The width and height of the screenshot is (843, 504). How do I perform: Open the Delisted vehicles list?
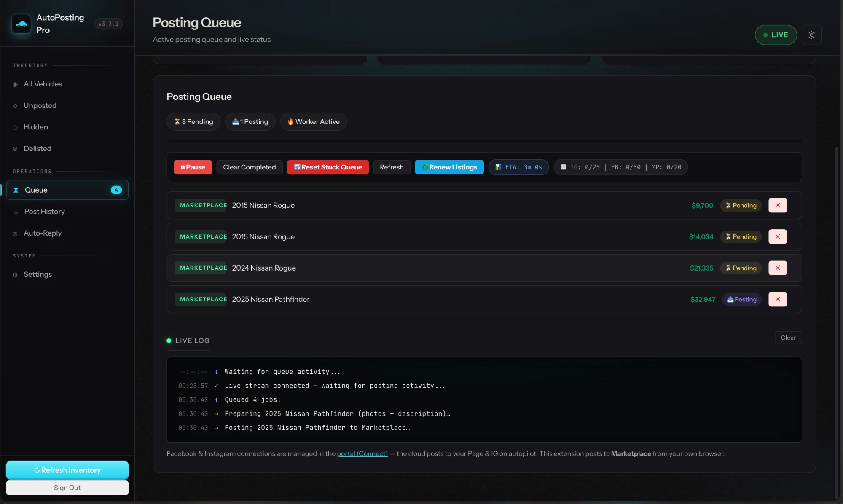(37, 148)
